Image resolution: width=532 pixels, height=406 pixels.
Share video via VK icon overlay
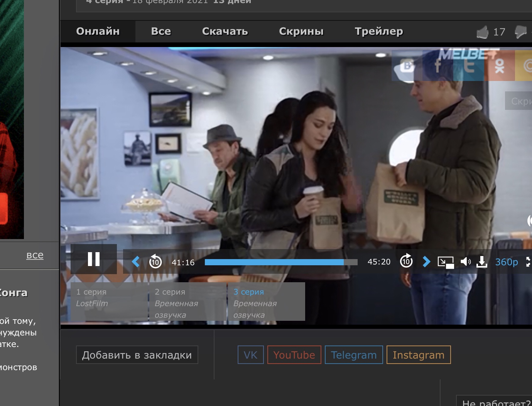407,66
